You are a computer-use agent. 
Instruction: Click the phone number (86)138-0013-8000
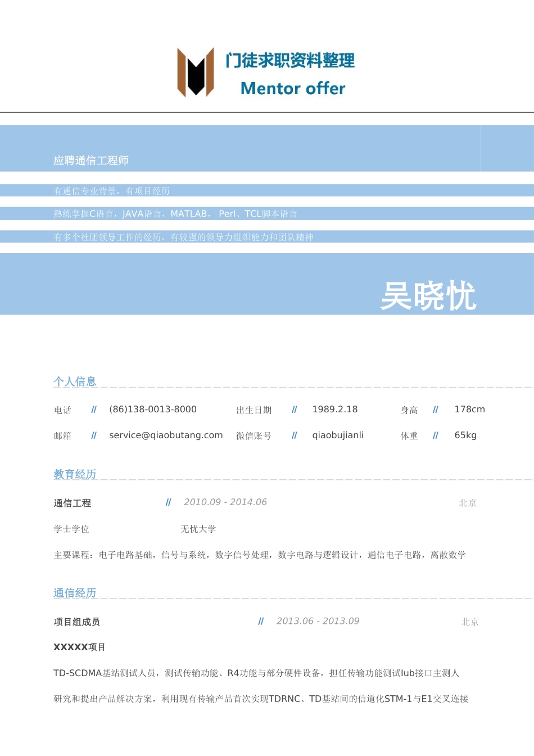click(x=152, y=409)
